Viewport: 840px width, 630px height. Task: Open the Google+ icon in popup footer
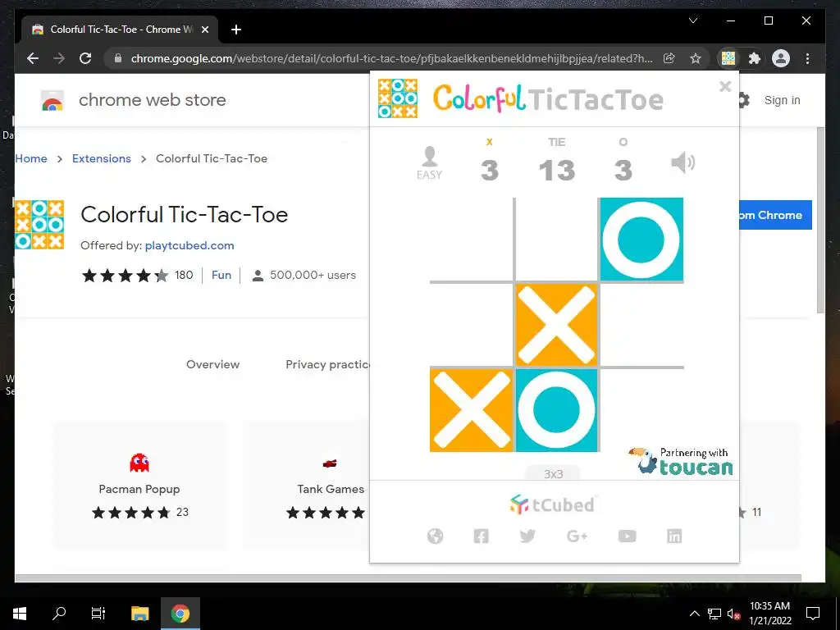pyautogui.click(x=577, y=536)
